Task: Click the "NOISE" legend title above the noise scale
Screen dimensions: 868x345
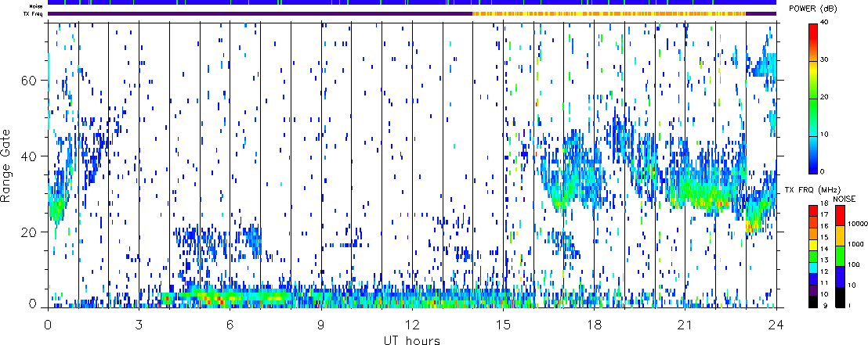Action: (844, 199)
